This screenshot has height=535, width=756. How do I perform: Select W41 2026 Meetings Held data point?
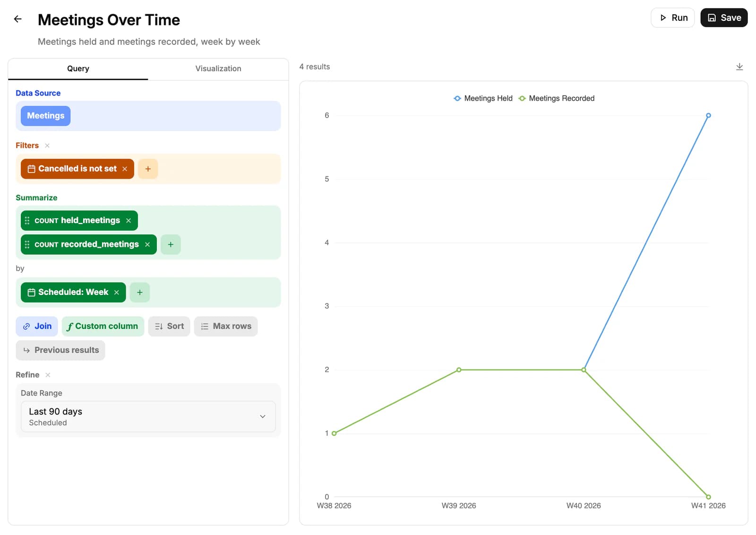[x=708, y=115]
